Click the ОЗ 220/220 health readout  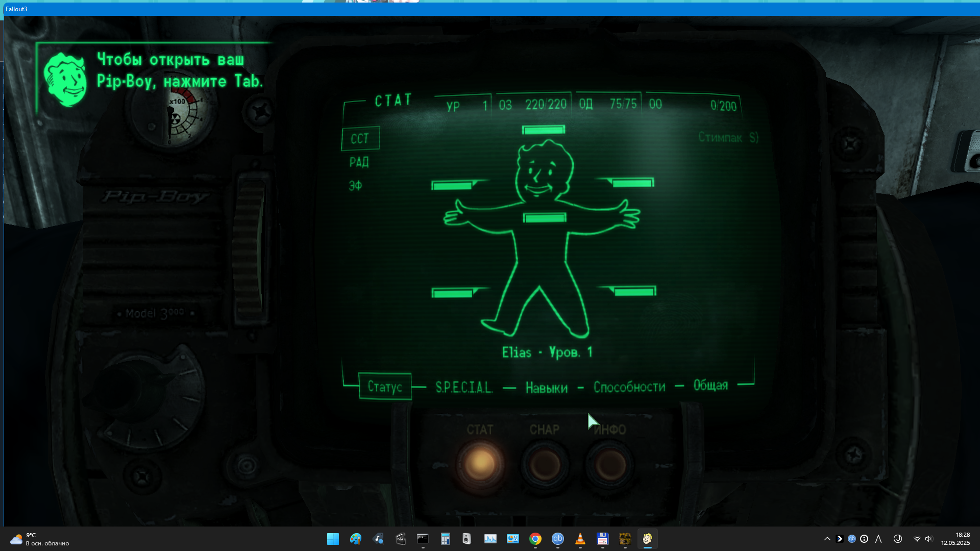[532, 105]
